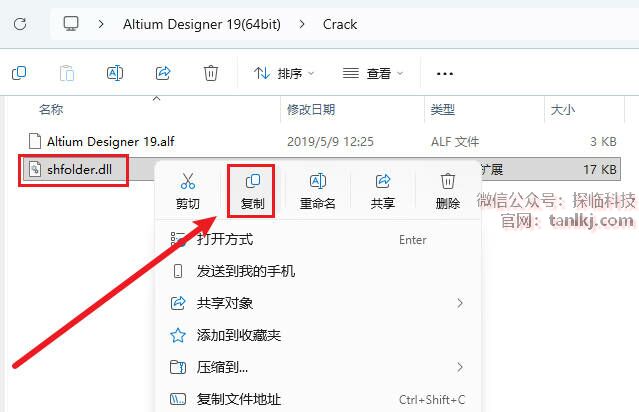Expand the 共享对象 submenu arrow
The image size is (639, 412).
460,303
